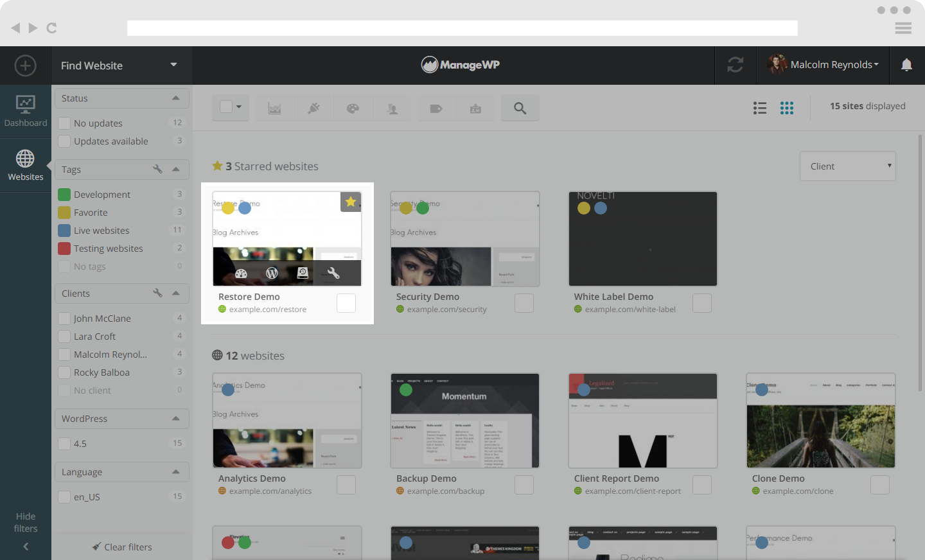This screenshot has width=925, height=560.
Task: Click the browser reload icon
Action: pyautogui.click(x=52, y=28)
